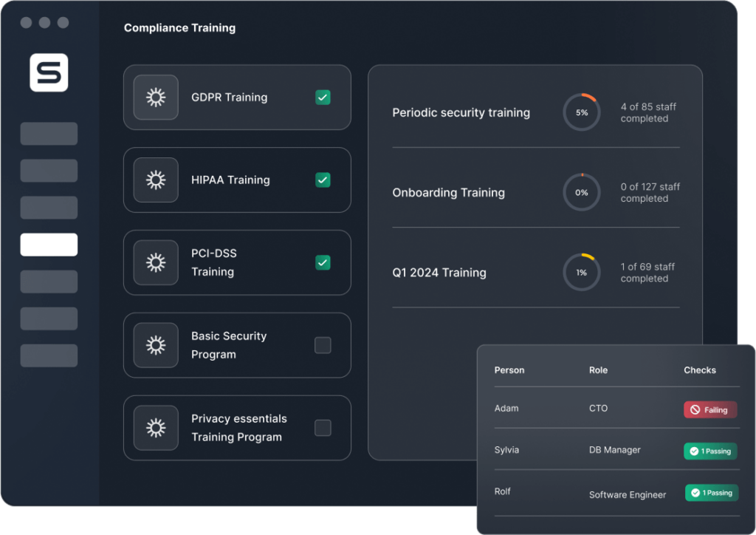Click Rolf's 1 Passing badge

[x=712, y=493]
